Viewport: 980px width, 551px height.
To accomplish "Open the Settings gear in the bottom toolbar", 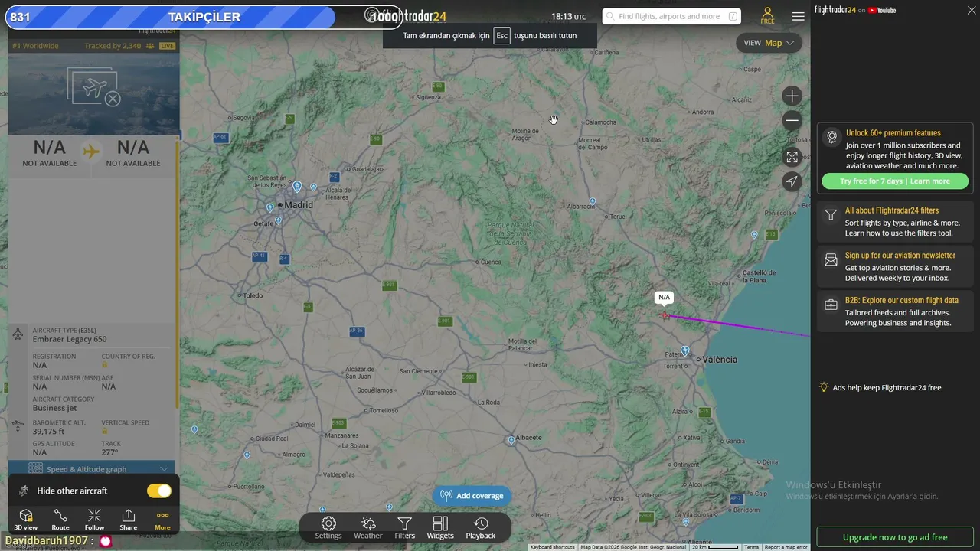I will click(x=328, y=527).
